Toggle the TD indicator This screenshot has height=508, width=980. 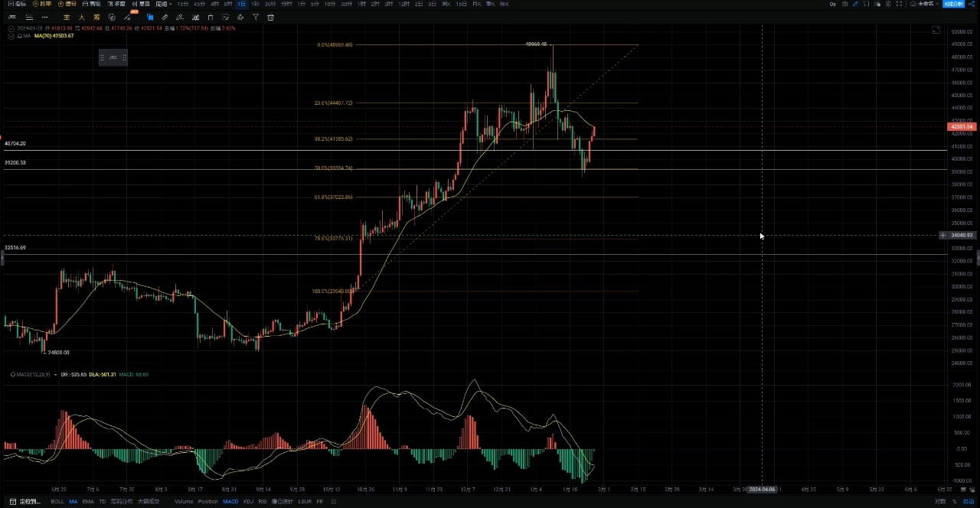click(x=103, y=502)
